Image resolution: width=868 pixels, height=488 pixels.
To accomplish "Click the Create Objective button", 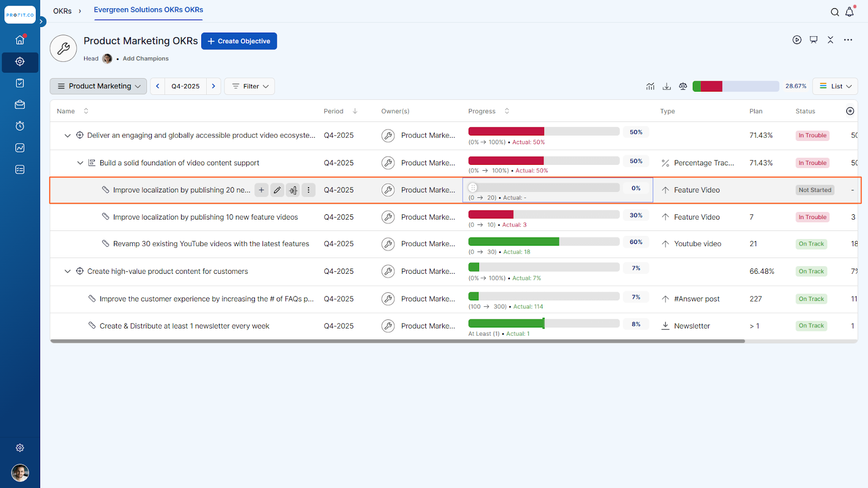I will pyautogui.click(x=239, y=41).
